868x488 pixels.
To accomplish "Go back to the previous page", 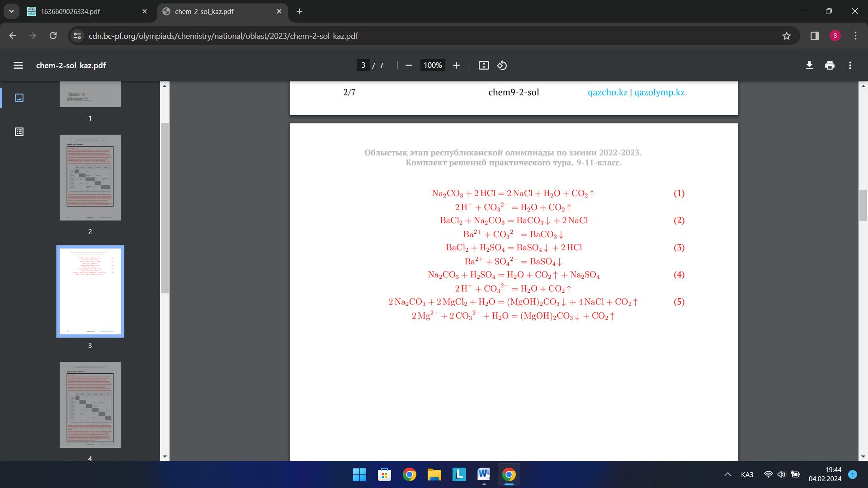I will click(x=13, y=36).
